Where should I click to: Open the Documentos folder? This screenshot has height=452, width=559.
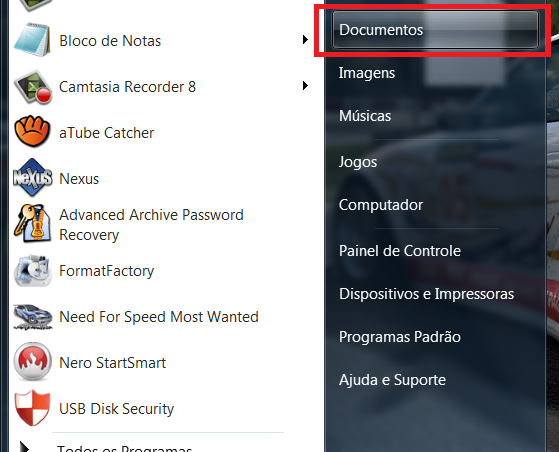point(435,30)
